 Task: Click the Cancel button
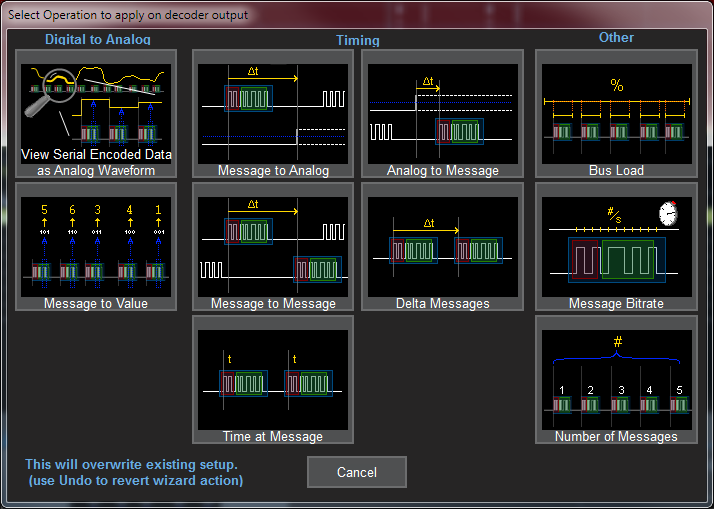point(356,472)
